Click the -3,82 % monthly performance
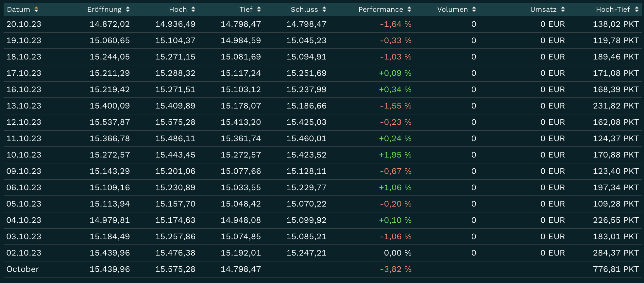Viewport: 644px width, 283px height. point(396,269)
